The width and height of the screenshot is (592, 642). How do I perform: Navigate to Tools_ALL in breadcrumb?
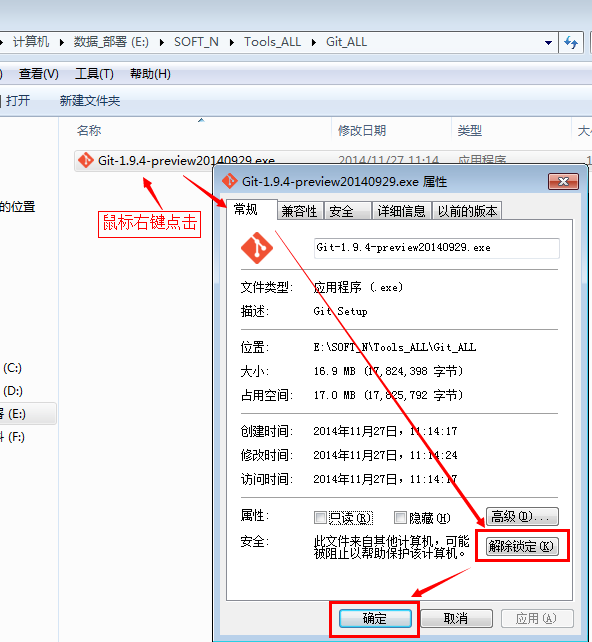[x=272, y=42]
